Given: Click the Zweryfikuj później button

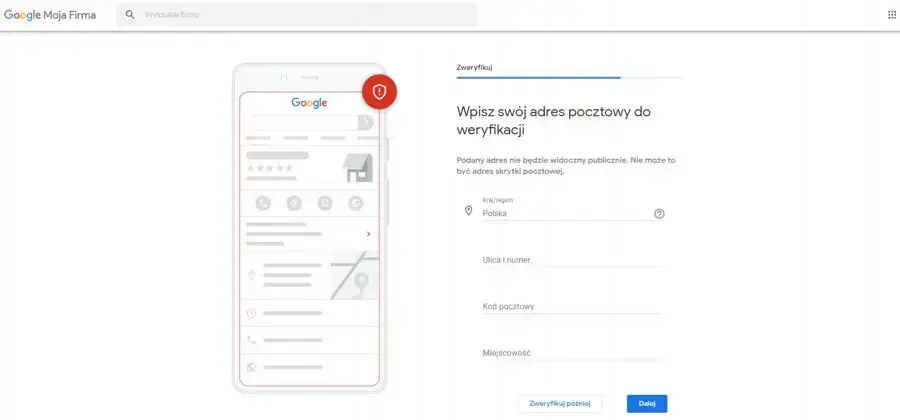Looking at the screenshot, I should coord(560,403).
